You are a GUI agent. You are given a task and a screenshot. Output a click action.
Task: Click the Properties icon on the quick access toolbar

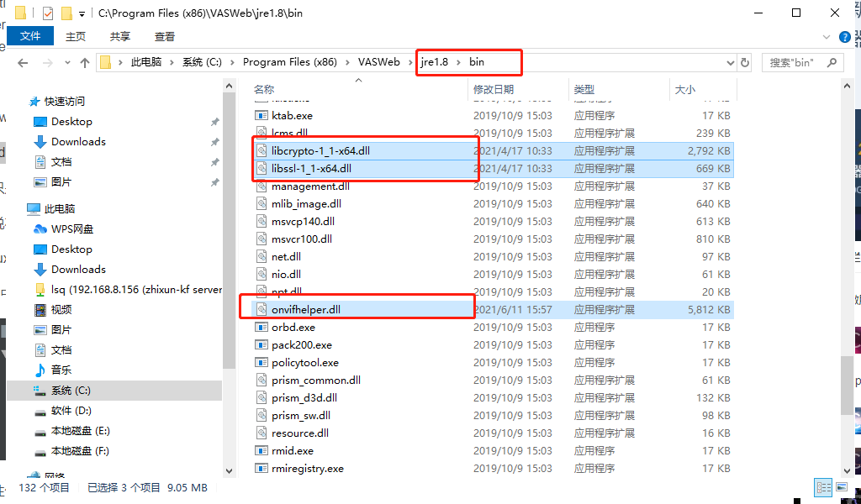click(47, 12)
